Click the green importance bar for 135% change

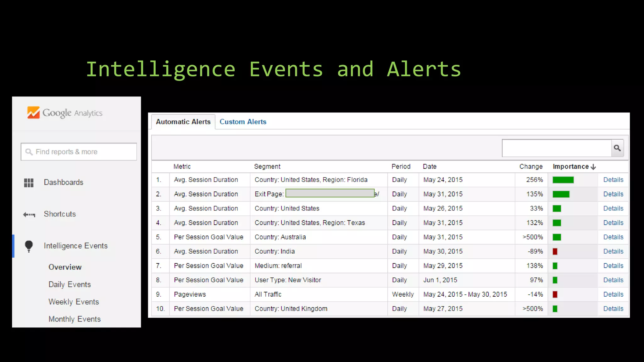tap(561, 194)
